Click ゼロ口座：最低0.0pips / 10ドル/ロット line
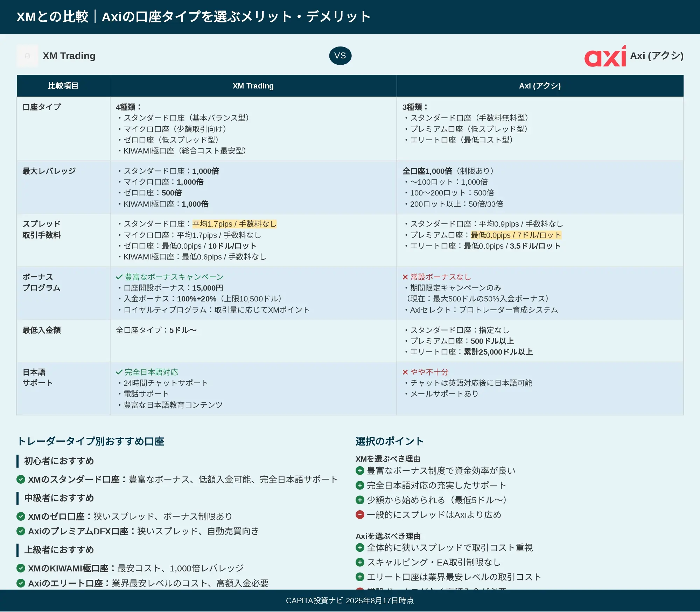 pyautogui.click(x=187, y=246)
